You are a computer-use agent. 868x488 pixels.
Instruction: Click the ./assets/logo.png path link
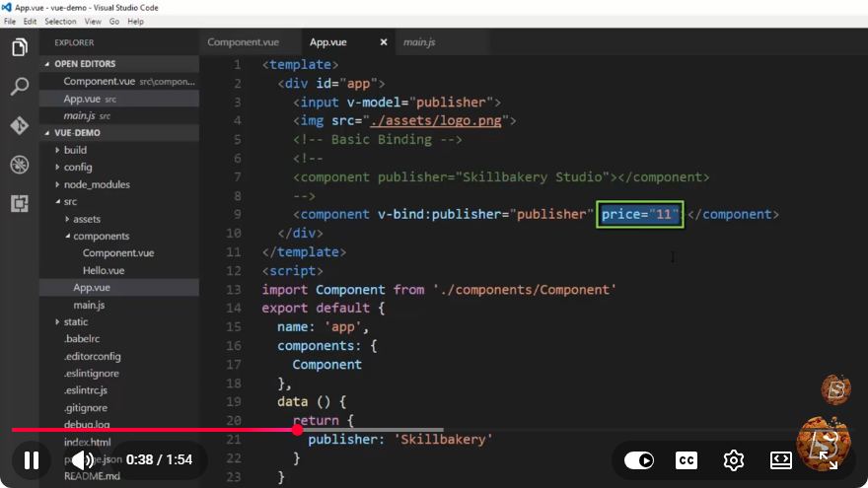(x=436, y=120)
